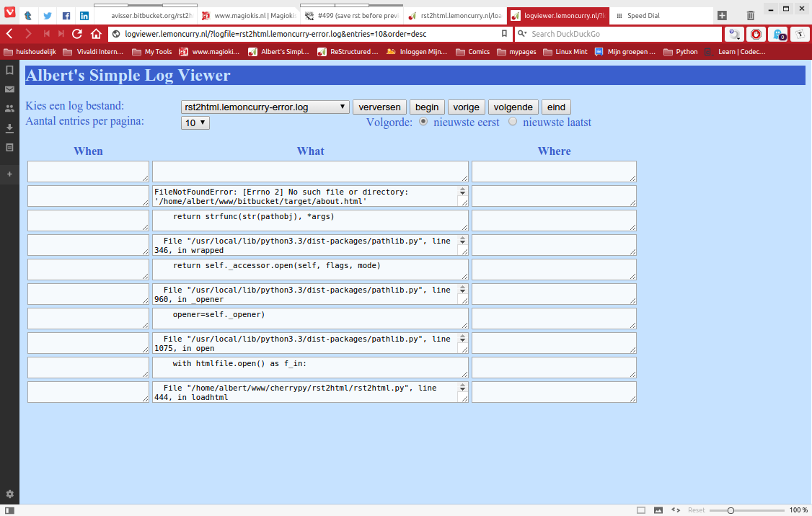
Task: Open search engine selector dropdown
Action: [x=522, y=34]
